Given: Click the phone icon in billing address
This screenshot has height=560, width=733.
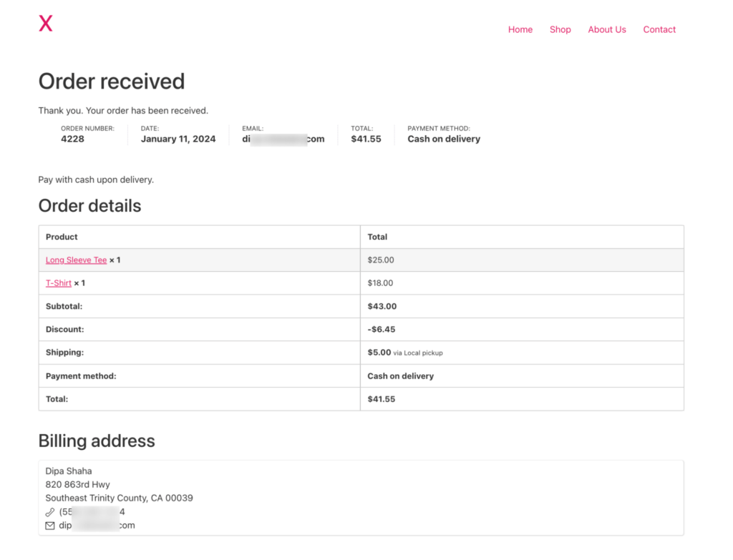Looking at the screenshot, I should [x=50, y=512].
